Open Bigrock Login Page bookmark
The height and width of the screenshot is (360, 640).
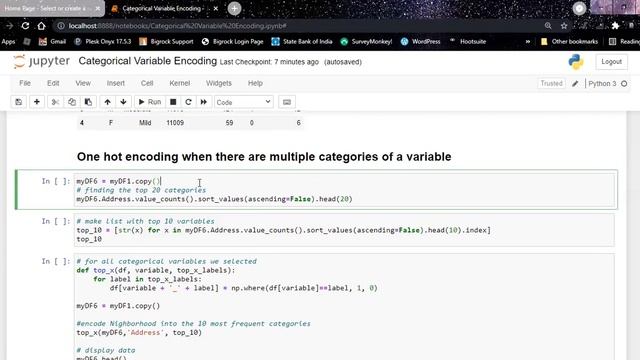coord(233,42)
